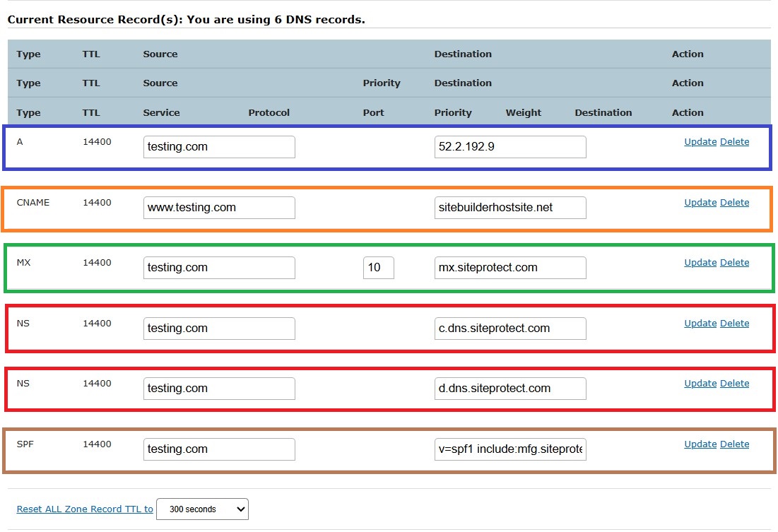Click Update link for the A record
The image size is (778, 532).
[x=700, y=142]
